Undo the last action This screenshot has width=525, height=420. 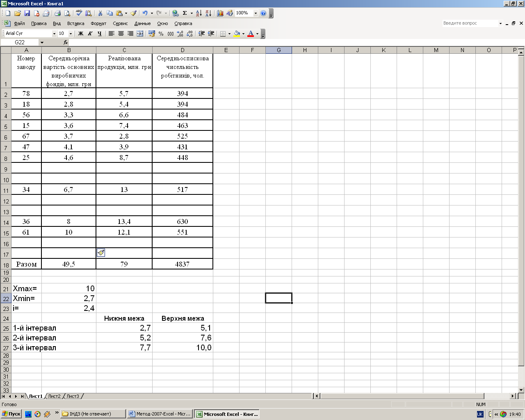click(145, 13)
